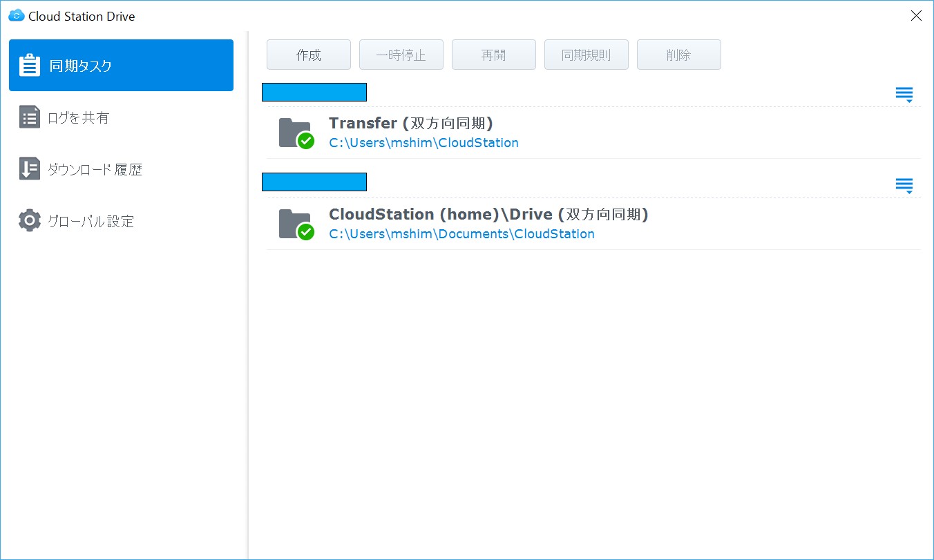Select the 同期タスク clipboard icon in sidebar
Viewport: 934px width, 560px height.
click(x=28, y=64)
